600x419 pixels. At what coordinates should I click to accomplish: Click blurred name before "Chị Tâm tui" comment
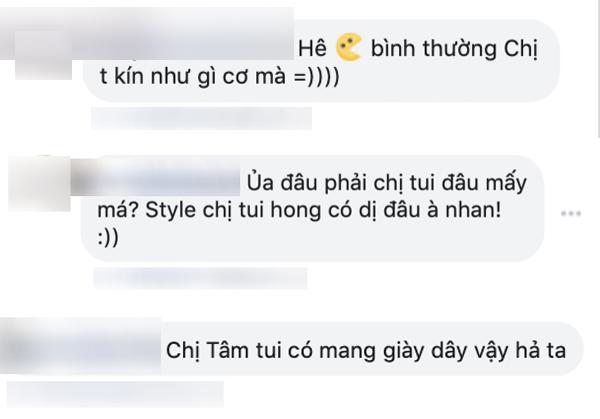pos(80,348)
